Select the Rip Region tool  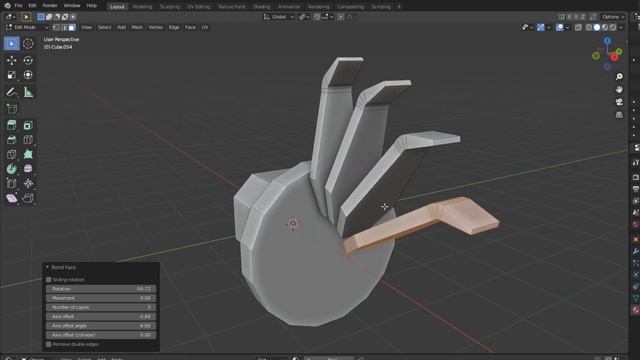[x=28, y=198]
